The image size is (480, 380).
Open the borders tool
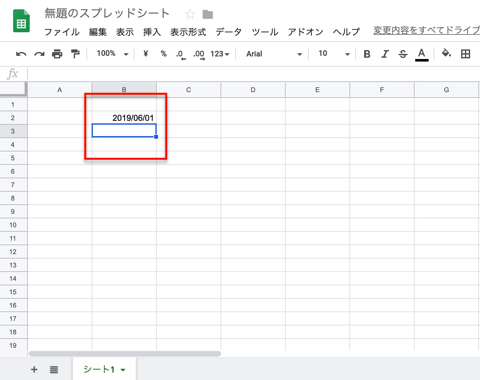[x=465, y=54]
